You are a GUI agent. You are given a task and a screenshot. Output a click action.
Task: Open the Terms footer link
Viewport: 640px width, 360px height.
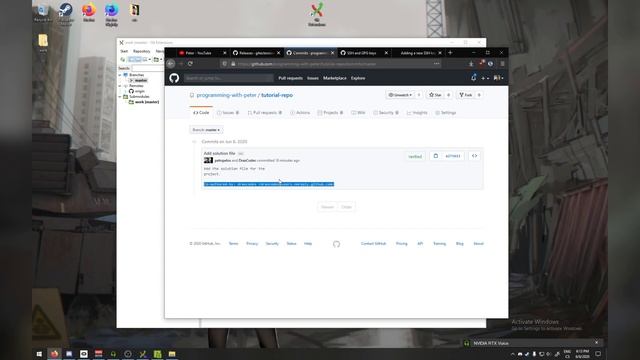[233, 244]
